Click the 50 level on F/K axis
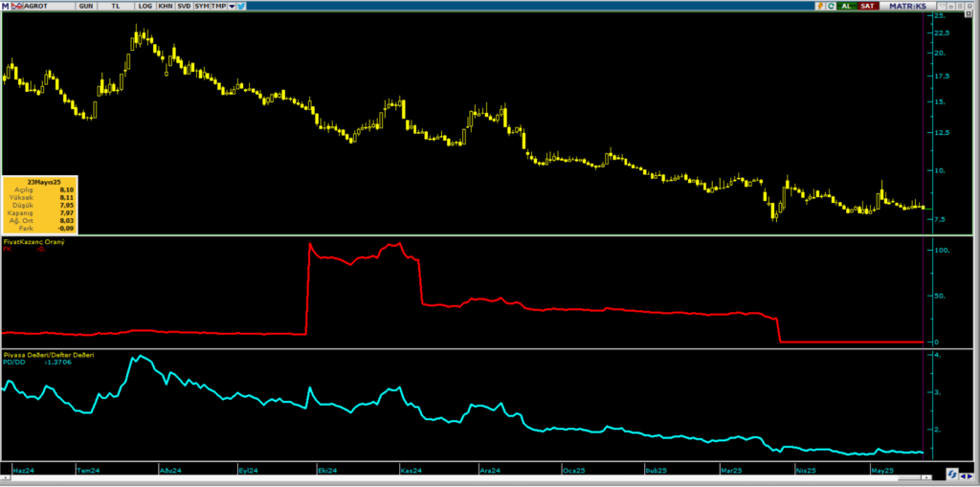 (x=942, y=296)
